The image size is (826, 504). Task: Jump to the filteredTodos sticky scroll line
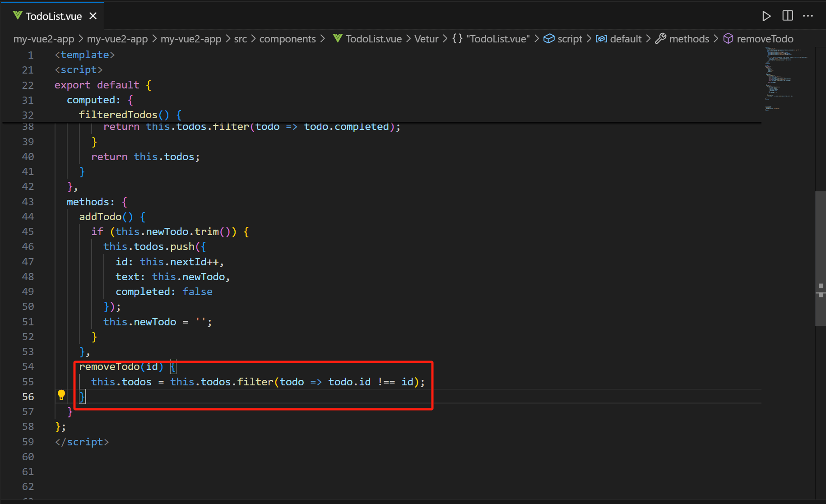(118, 115)
